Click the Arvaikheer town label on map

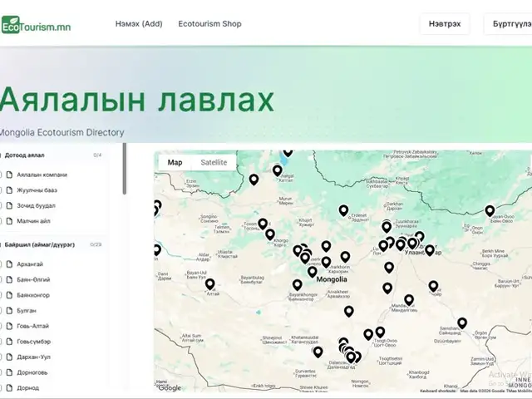point(338,293)
